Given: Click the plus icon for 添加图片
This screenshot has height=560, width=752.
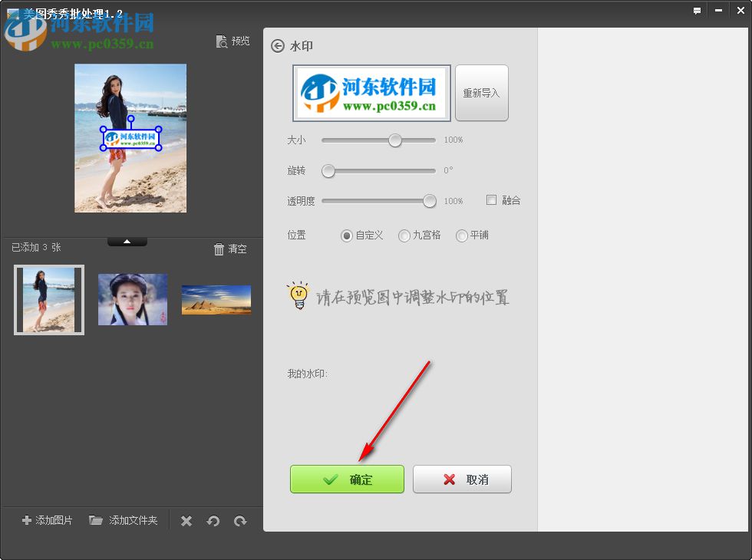Looking at the screenshot, I should (27, 520).
